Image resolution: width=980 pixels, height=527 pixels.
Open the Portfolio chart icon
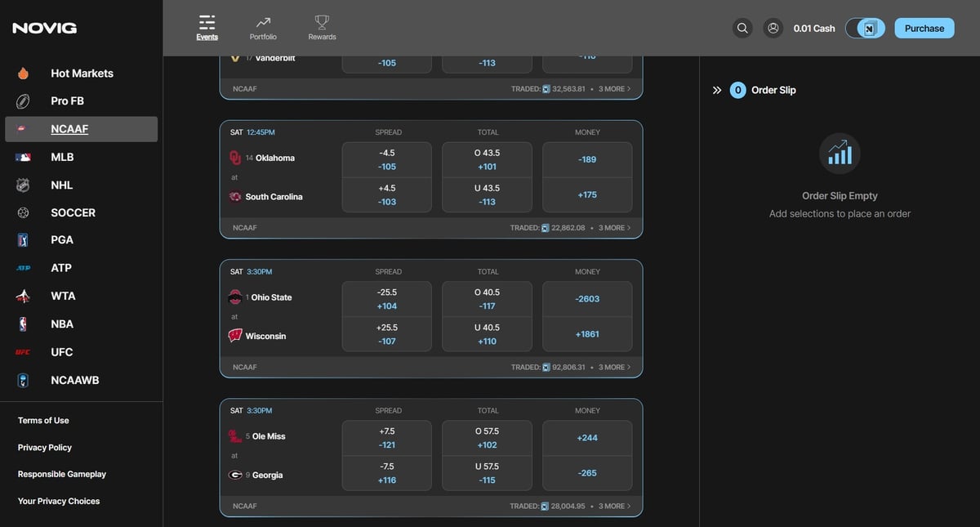263,22
